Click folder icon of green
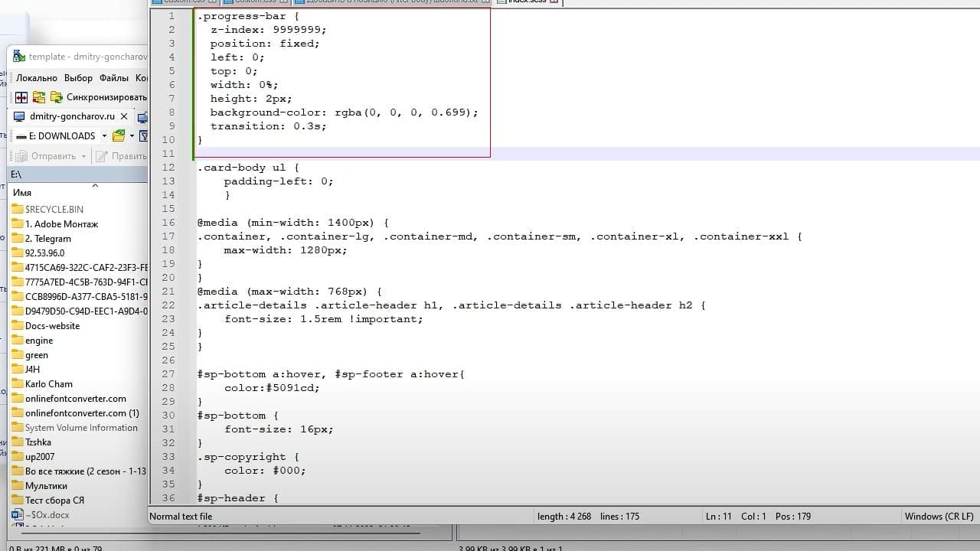This screenshot has width=980, height=551. 18,354
